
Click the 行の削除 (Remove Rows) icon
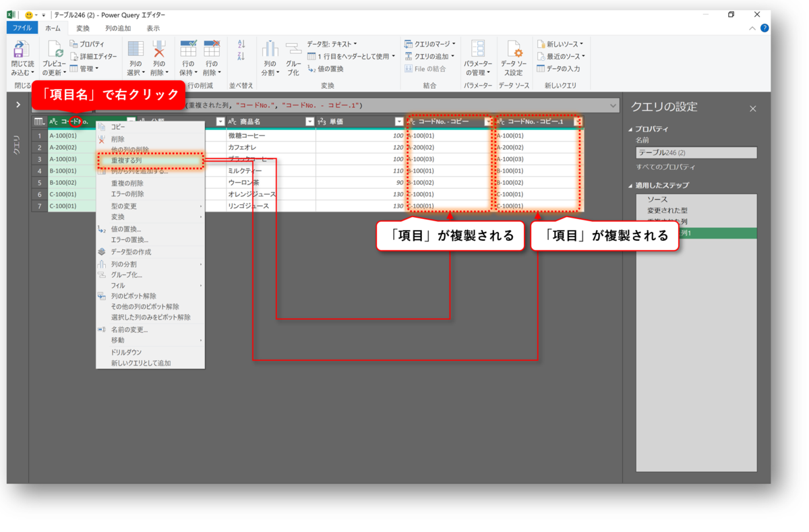pyautogui.click(x=212, y=49)
